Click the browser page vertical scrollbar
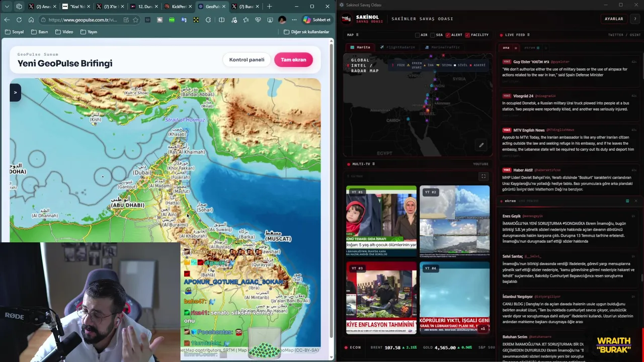Viewport: 644px width, 362px height. click(x=331, y=191)
